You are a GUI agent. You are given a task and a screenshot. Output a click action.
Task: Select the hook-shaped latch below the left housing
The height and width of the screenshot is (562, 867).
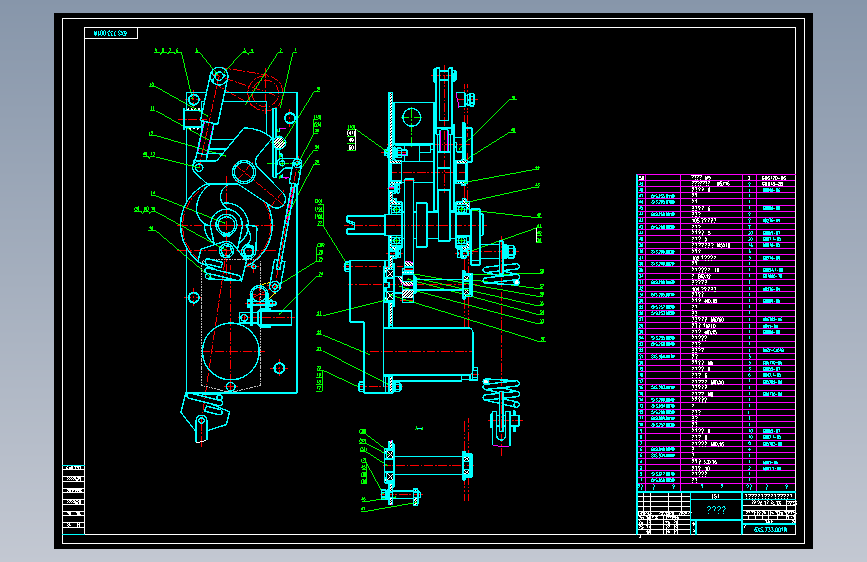point(203,417)
